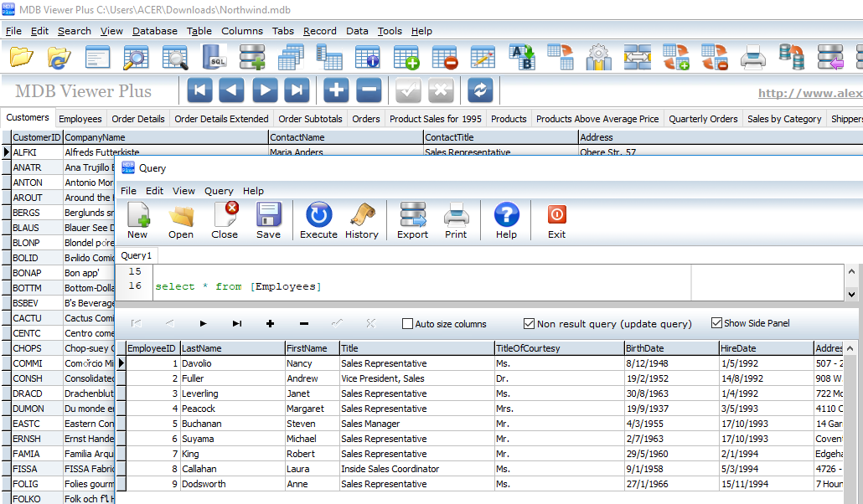Click the SQL query toolbar icon
The height and width of the screenshot is (504, 863).
(214, 57)
